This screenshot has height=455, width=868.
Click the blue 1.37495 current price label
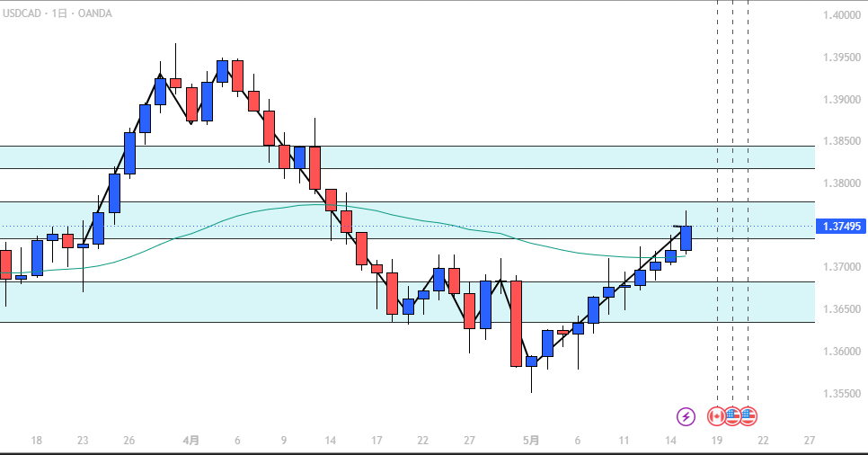tap(841, 226)
